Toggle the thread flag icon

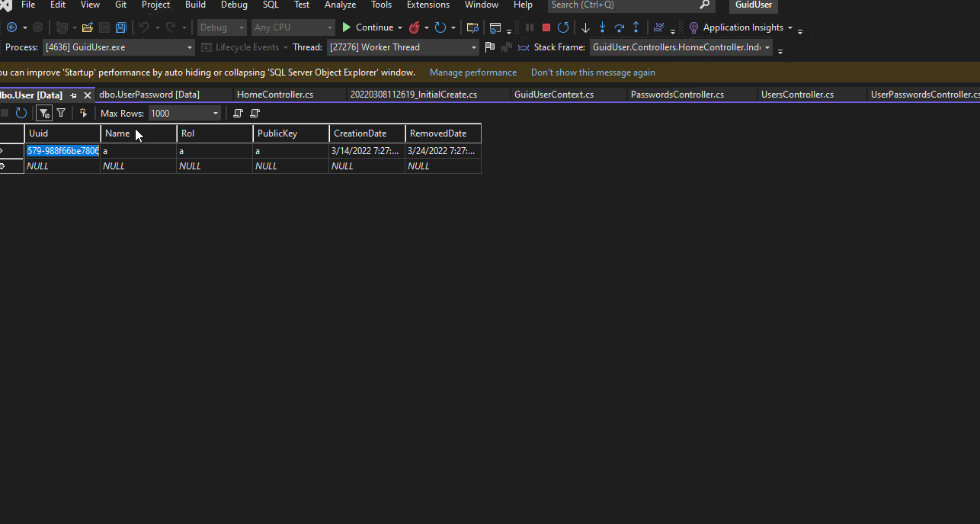point(489,47)
